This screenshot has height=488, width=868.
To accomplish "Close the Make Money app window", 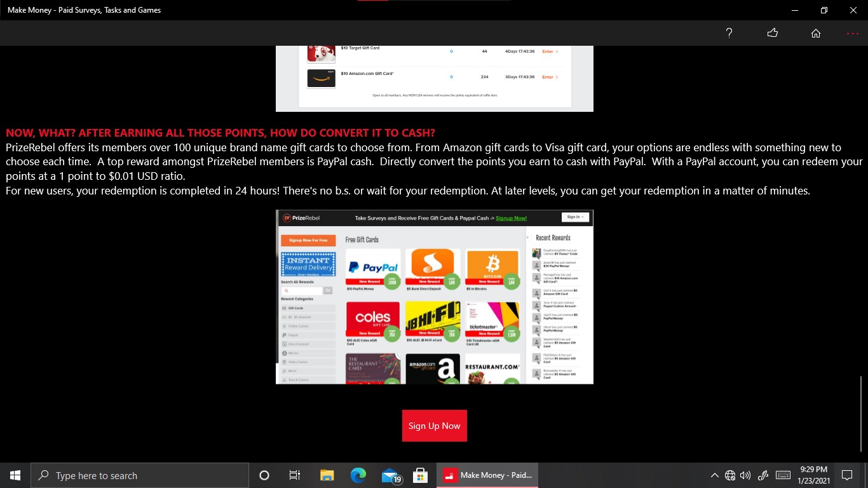I will (853, 10).
